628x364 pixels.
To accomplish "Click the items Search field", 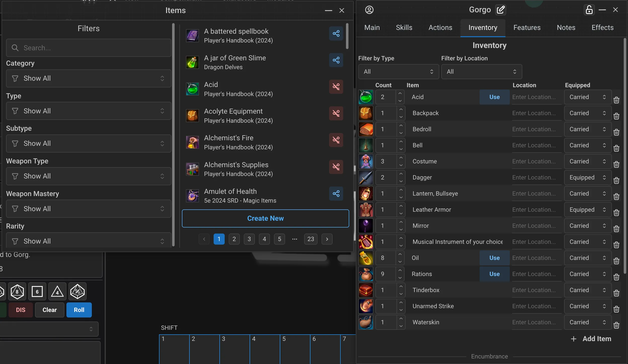I will [x=89, y=48].
